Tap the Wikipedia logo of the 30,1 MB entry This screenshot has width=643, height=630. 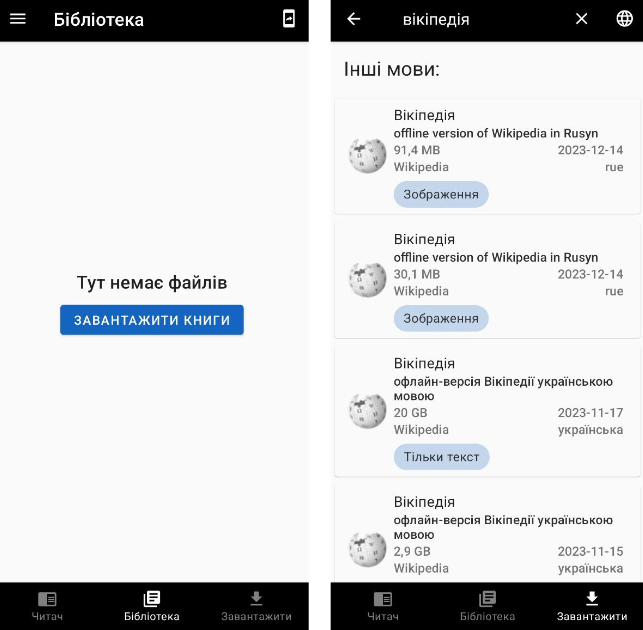(x=367, y=279)
